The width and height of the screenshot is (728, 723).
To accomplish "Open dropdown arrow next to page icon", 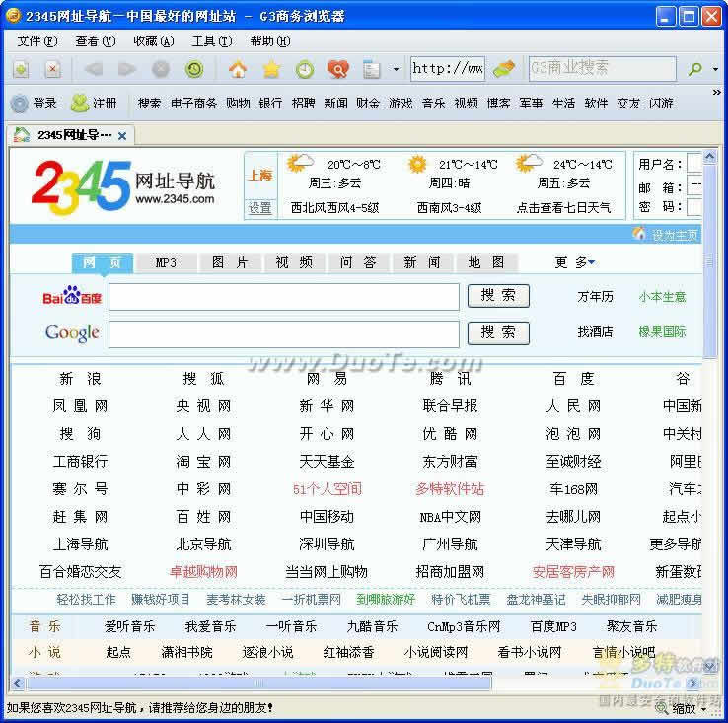I will tap(396, 70).
